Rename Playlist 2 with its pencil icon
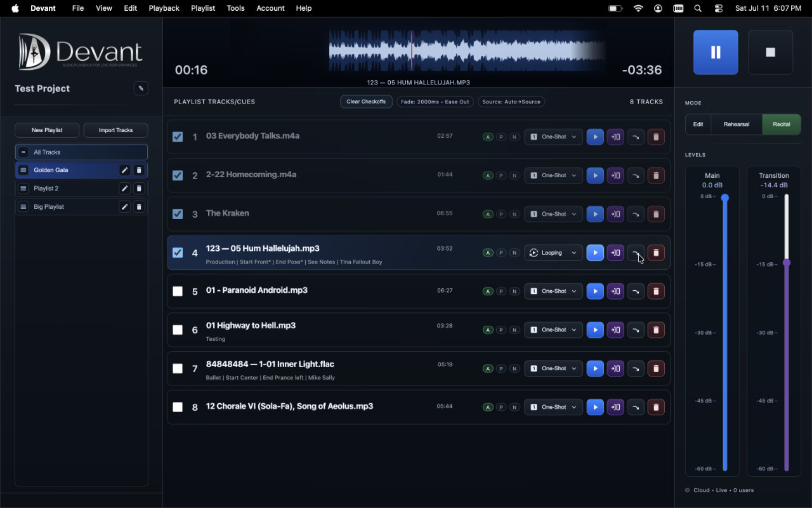This screenshot has height=508, width=812. 125,189
